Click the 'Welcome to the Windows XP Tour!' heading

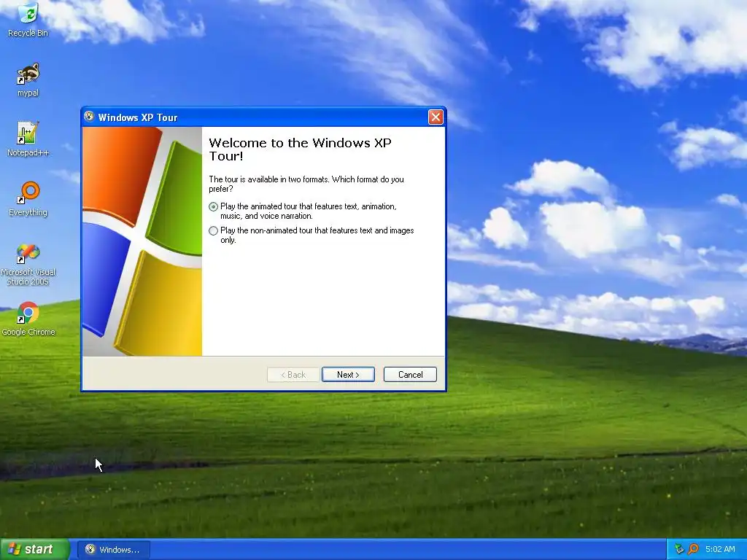click(x=300, y=149)
